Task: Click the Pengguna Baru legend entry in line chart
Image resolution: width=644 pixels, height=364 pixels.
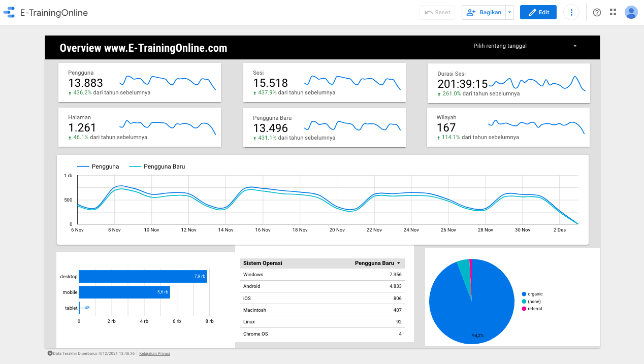Action: coord(157,167)
